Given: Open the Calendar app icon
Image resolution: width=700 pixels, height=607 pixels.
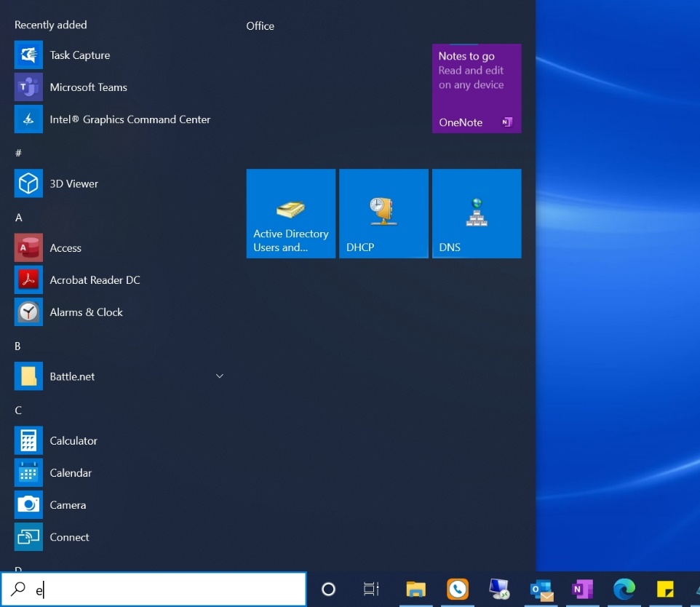Looking at the screenshot, I should 28,472.
